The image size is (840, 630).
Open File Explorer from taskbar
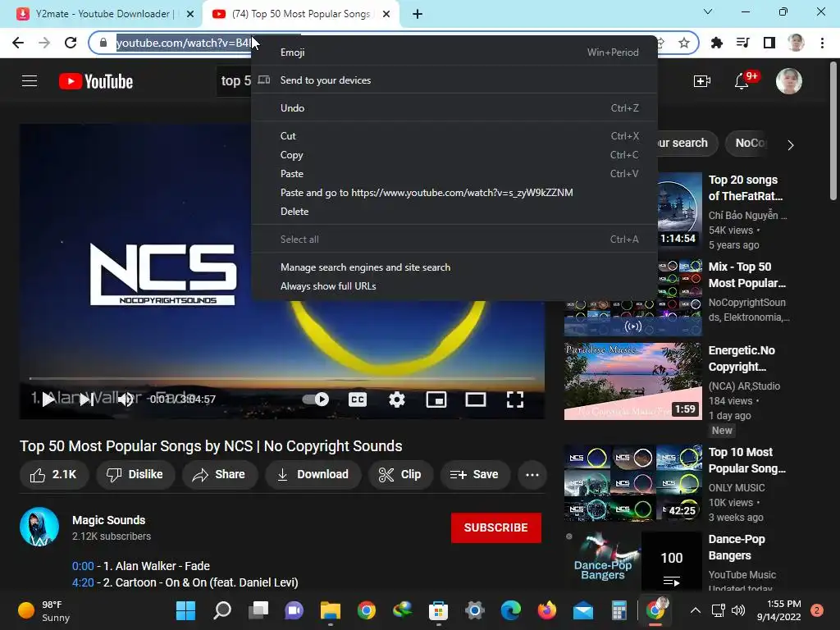(331, 610)
